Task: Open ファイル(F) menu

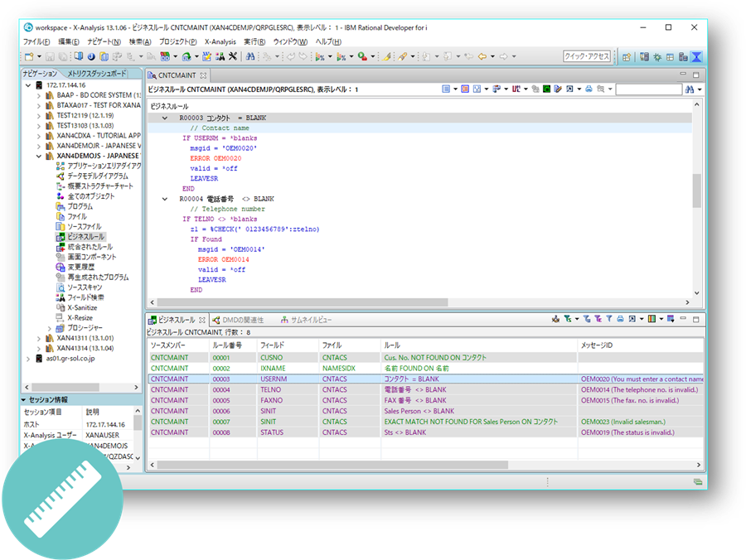Action: coord(36,41)
